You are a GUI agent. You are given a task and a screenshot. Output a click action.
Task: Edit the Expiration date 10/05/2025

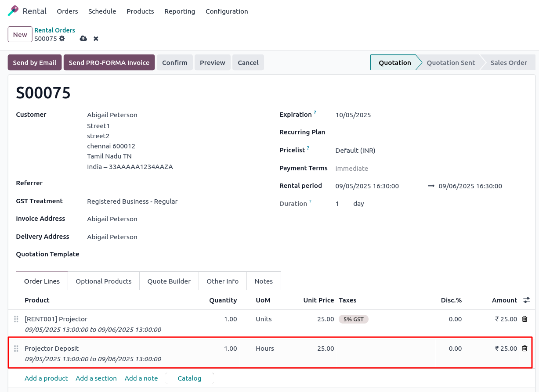pyautogui.click(x=353, y=115)
